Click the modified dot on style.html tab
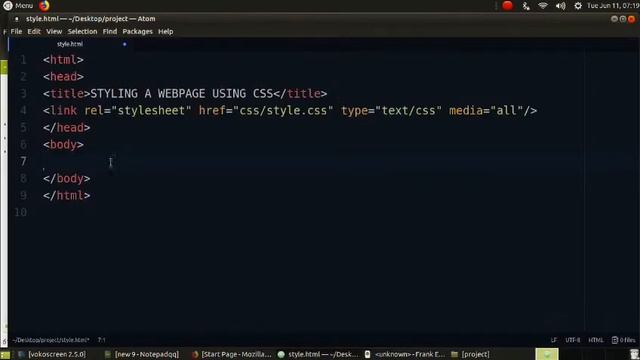640x360 pixels. tap(124, 44)
